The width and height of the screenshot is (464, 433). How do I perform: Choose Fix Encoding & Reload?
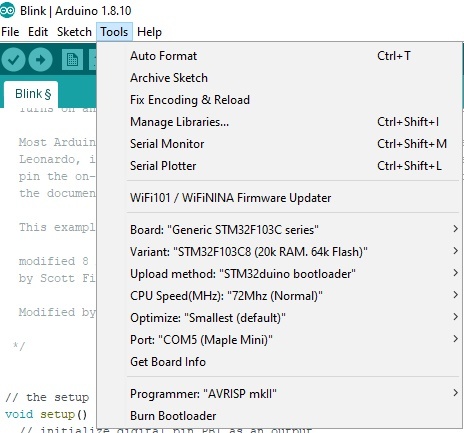(279, 100)
